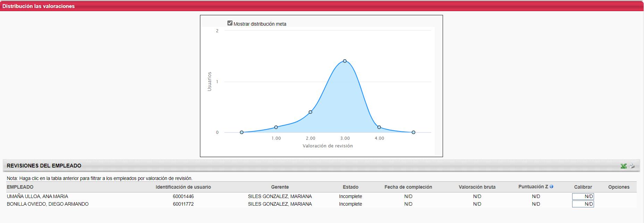Click the Valoración de revisión axis label

tap(328, 146)
